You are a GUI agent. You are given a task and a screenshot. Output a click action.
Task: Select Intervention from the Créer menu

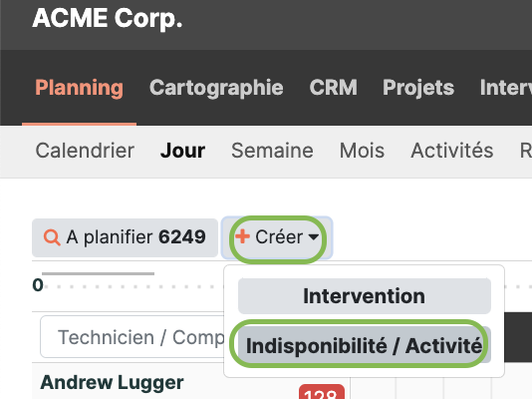[365, 296]
